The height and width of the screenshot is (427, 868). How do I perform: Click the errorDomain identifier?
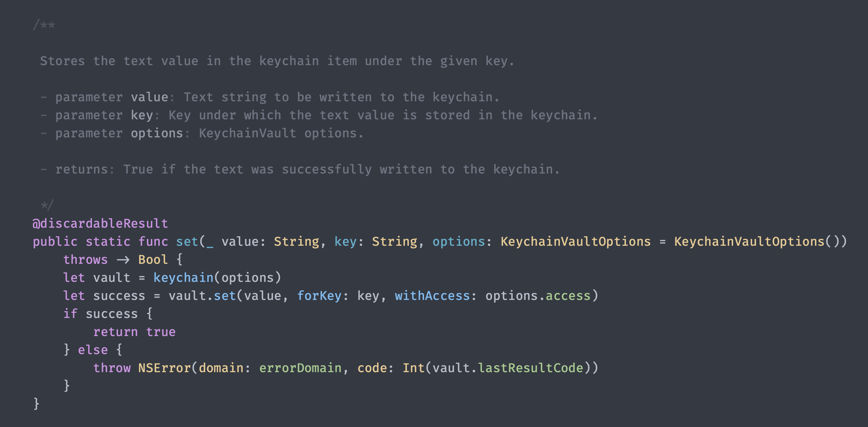pyautogui.click(x=300, y=368)
